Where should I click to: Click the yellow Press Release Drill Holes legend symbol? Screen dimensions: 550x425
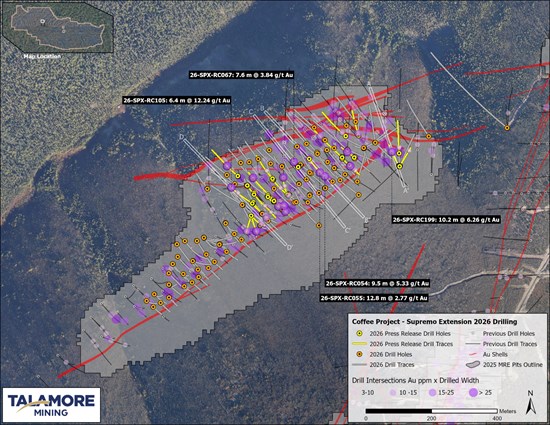[x=359, y=333]
